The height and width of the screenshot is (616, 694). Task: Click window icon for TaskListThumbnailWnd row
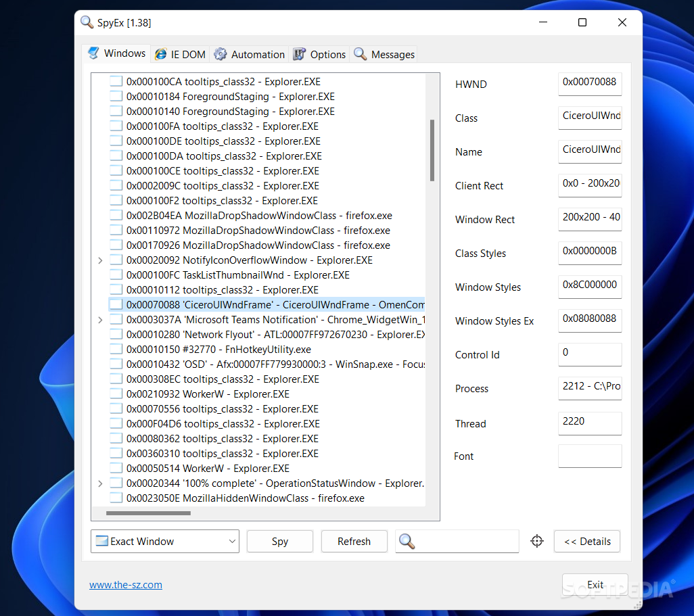pyautogui.click(x=116, y=275)
